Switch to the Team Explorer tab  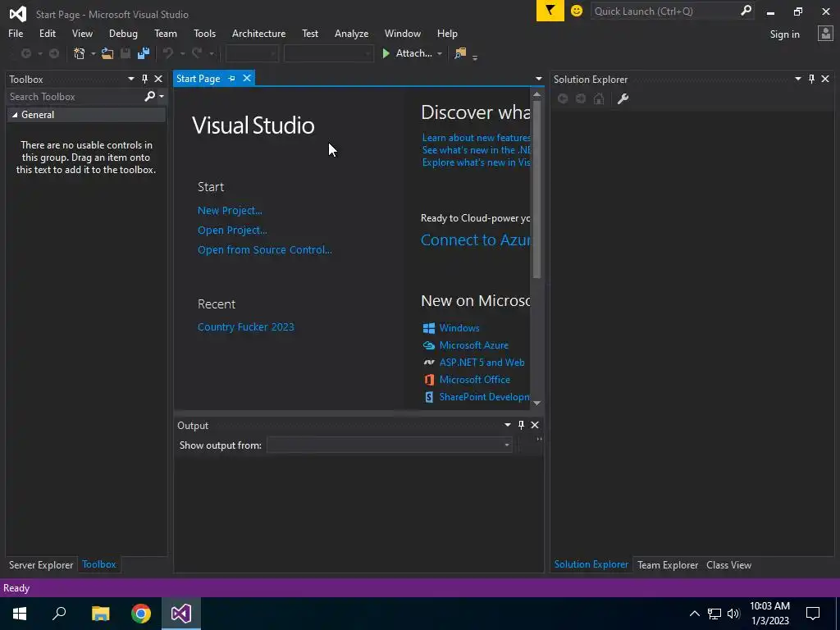pyautogui.click(x=668, y=564)
